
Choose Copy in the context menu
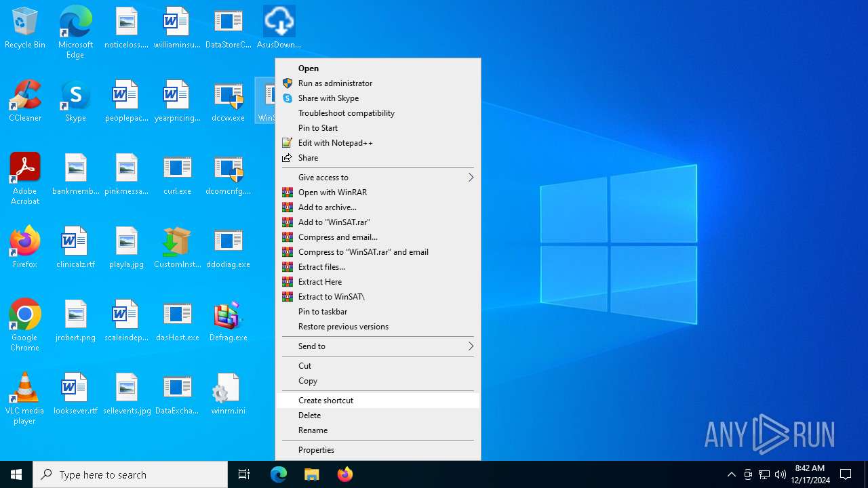tap(378, 381)
